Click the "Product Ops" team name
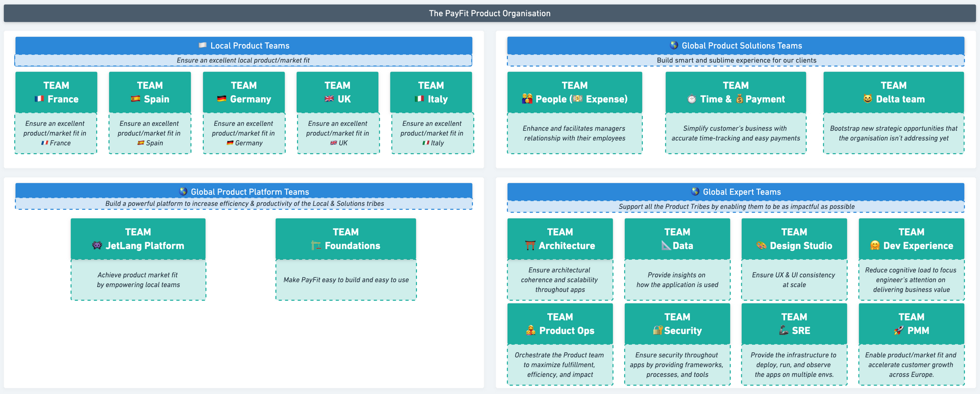 coord(566,330)
